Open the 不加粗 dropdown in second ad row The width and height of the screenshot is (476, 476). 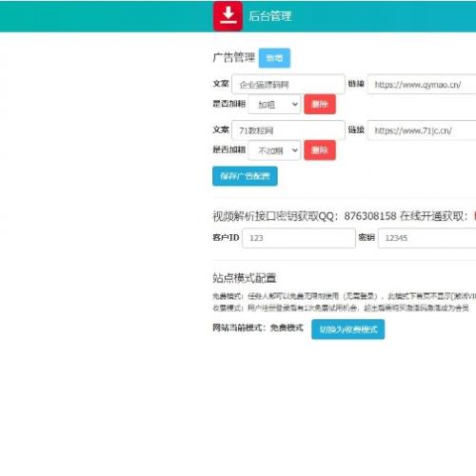274,150
